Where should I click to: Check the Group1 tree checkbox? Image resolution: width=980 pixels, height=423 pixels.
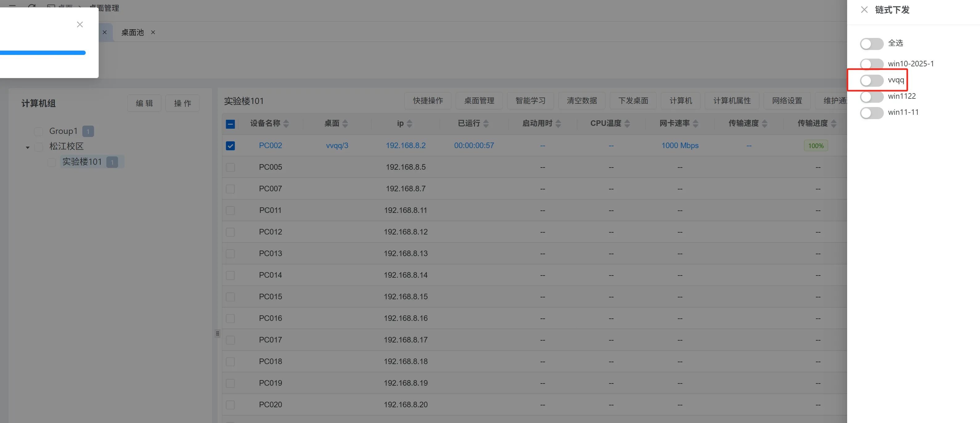(x=39, y=131)
